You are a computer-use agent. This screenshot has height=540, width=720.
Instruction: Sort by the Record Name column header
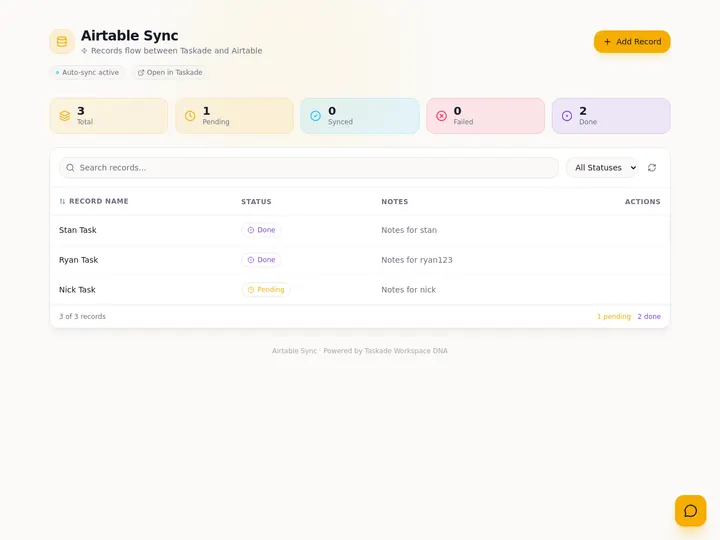94,201
